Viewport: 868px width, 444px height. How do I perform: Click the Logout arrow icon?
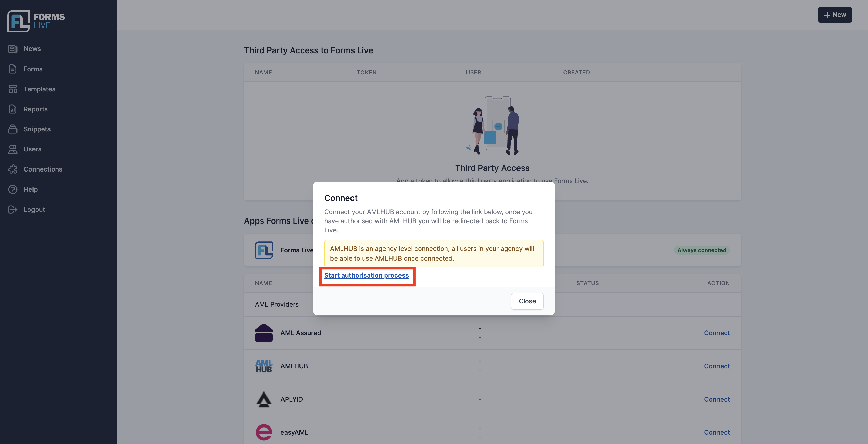pyautogui.click(x=13, y=210)
